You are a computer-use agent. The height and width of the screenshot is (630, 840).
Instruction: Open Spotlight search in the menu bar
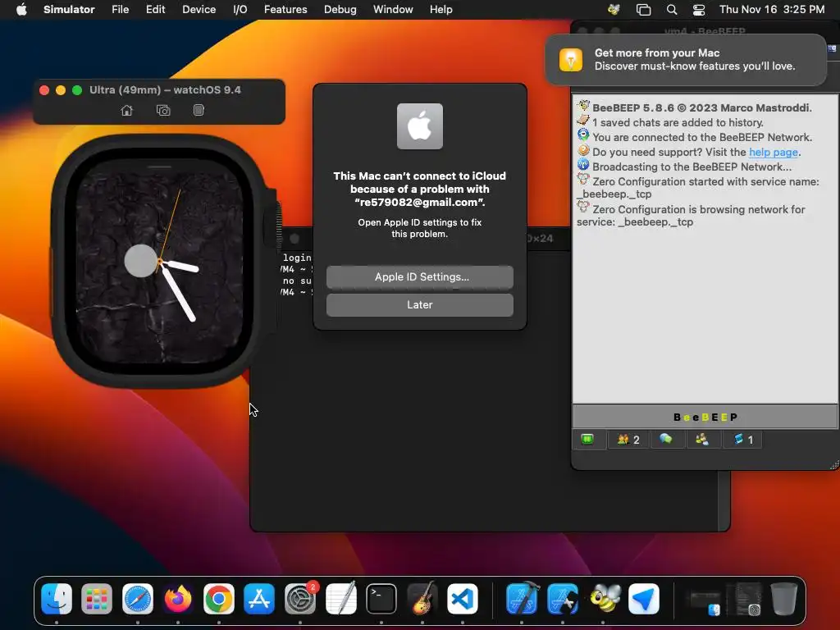point(672,10)
